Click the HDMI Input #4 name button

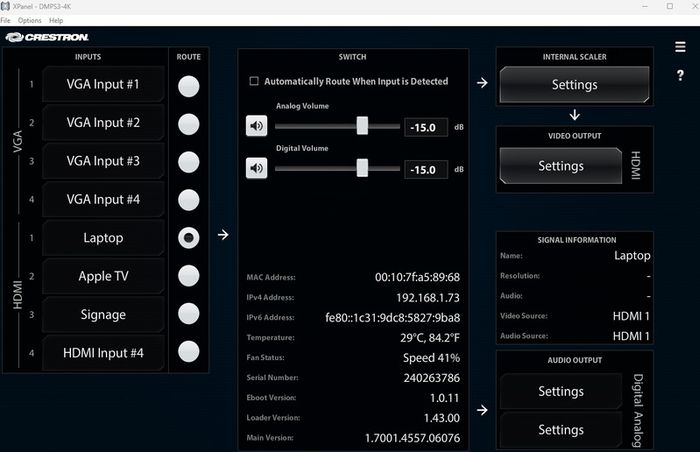pos(103,353)
